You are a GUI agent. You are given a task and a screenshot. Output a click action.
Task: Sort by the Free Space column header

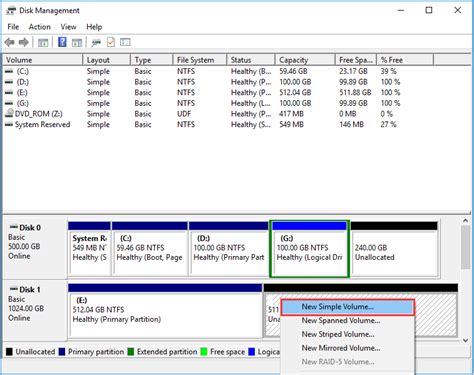(x=356, y=60)
